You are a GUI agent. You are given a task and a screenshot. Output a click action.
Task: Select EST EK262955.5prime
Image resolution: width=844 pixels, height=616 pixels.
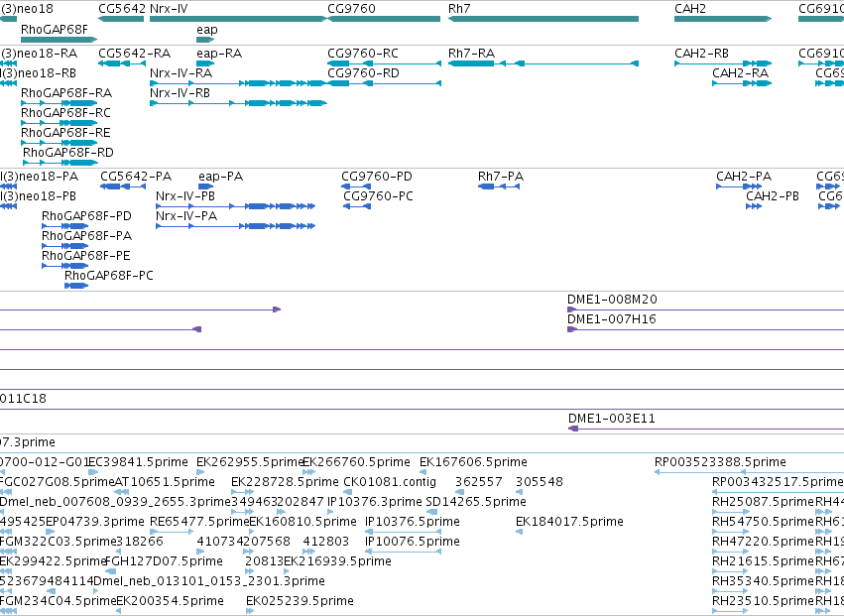click(200, 472)
